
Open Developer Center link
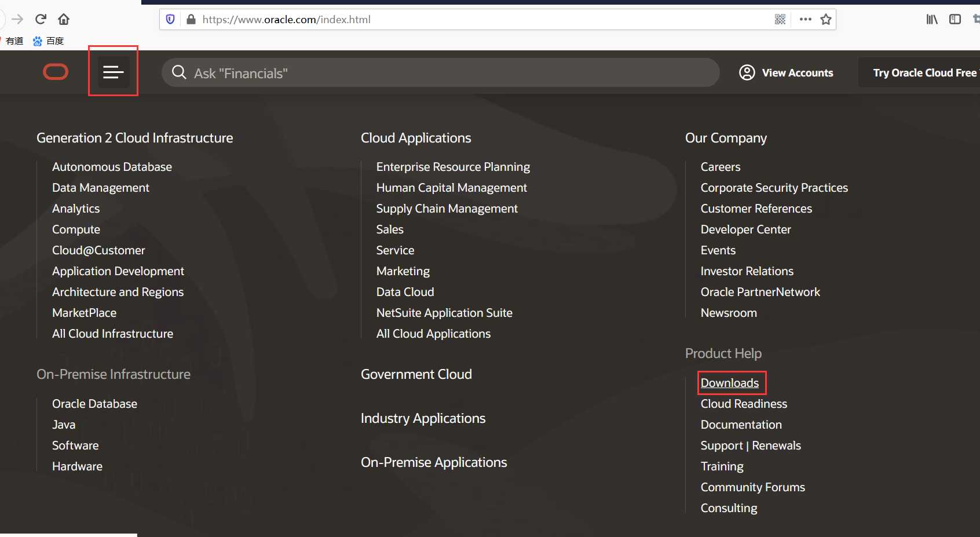(x=745, y=229)
